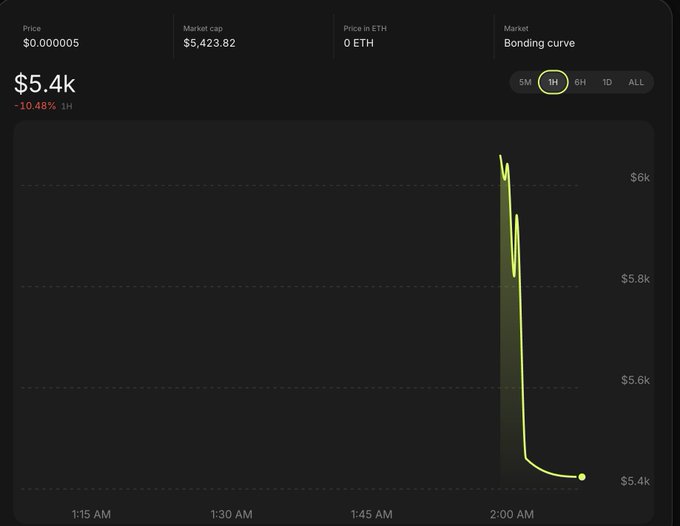Click the $5.8k axis label
This screenshot has width=680, height=526.
click(635, 279)
